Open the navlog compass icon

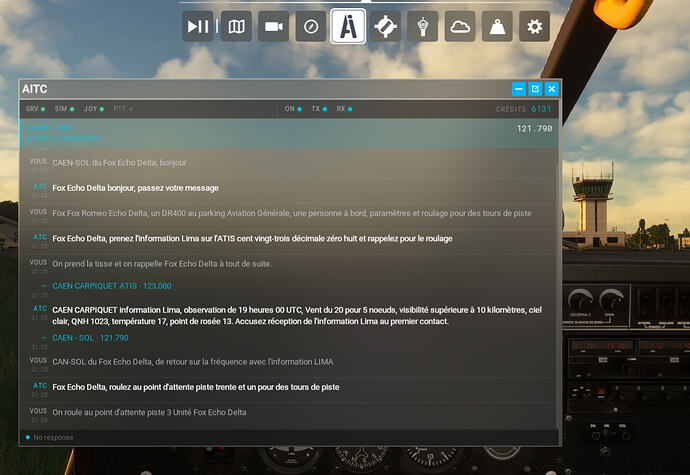(x=311, y=27)
